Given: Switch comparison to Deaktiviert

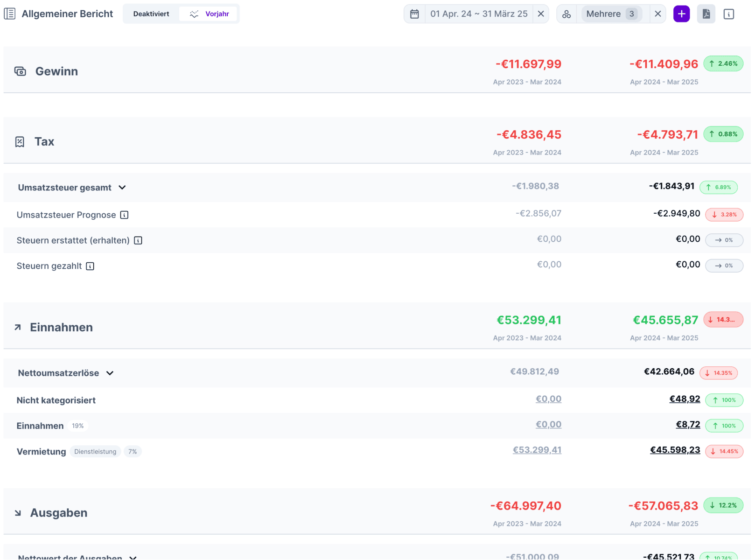Looking at the screenshot, I should pyautogui.click(x=151, y=14).
